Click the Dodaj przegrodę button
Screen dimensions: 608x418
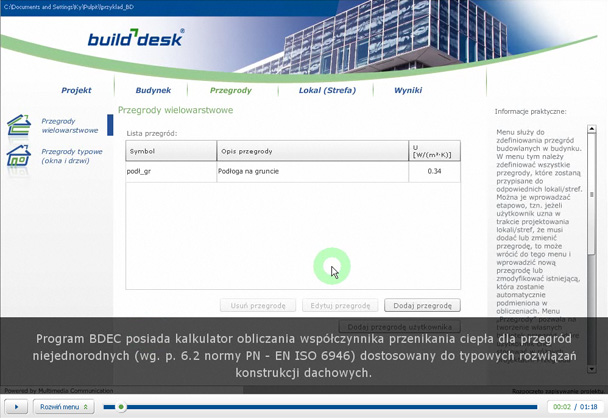point(422,306)
